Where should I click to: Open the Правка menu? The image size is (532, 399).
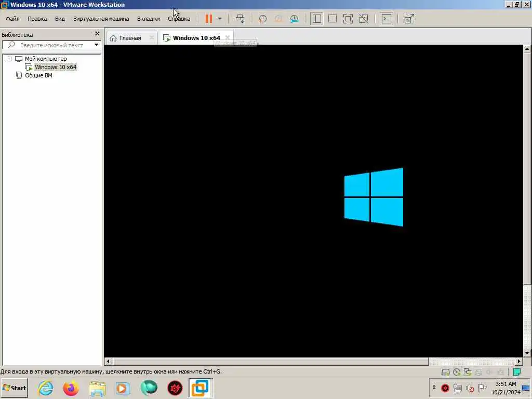click(x=37, y=19)
